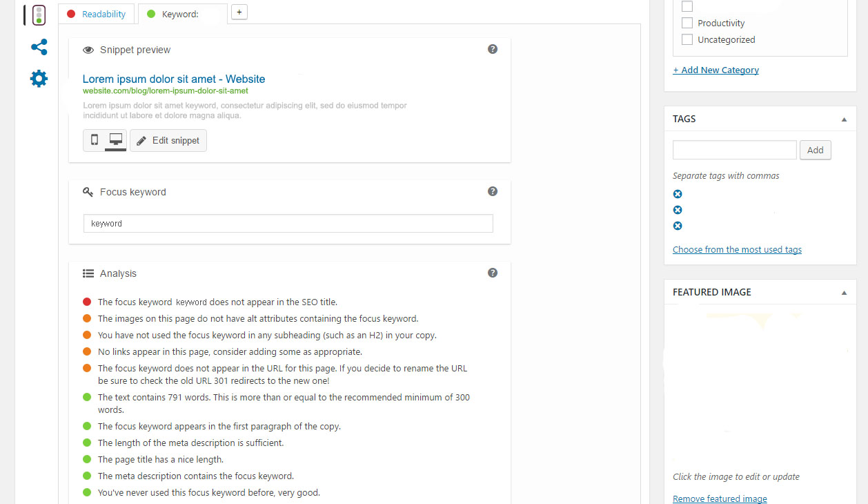Switch to mobile snippet preview
This screenshot has height=504, width=868.
[x=95, y=140]
